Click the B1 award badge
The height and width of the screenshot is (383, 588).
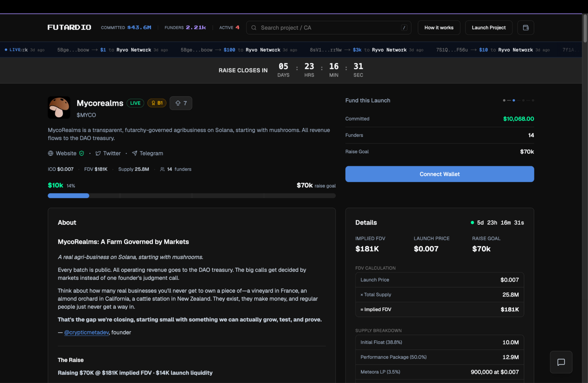click(x=157, y=103)
